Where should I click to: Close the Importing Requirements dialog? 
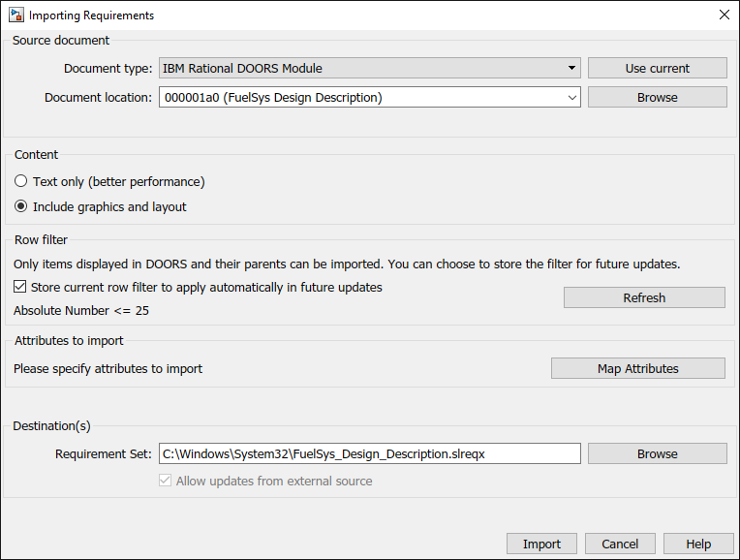(724, 16)
